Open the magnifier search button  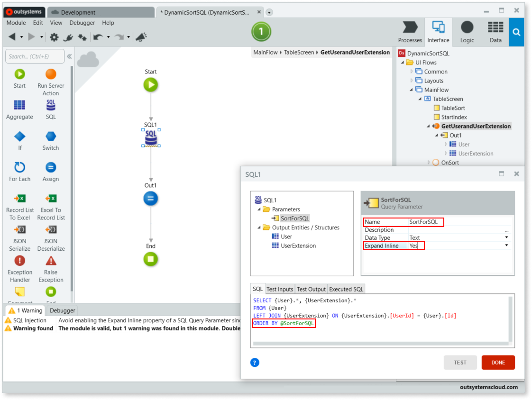(x=516, y=32)
